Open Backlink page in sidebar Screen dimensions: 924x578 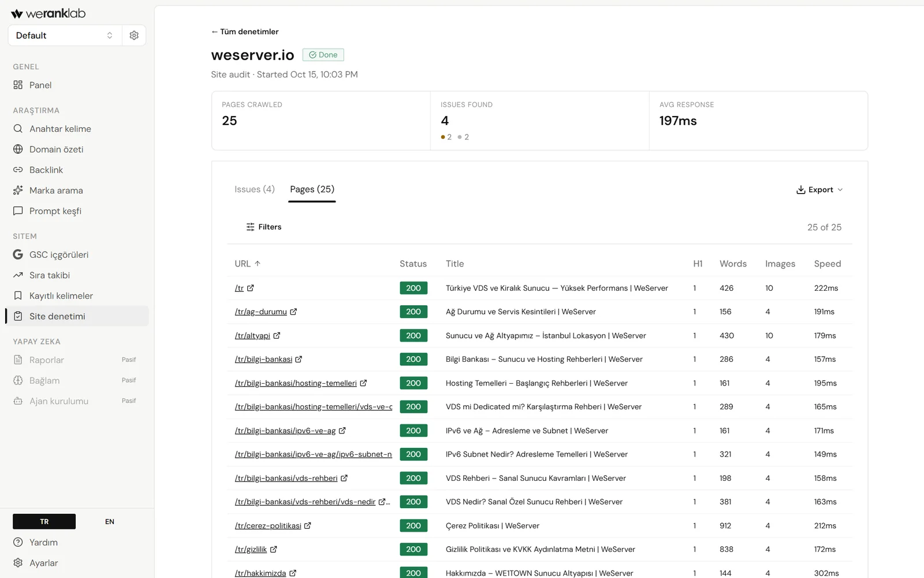(x=77, y=170)
